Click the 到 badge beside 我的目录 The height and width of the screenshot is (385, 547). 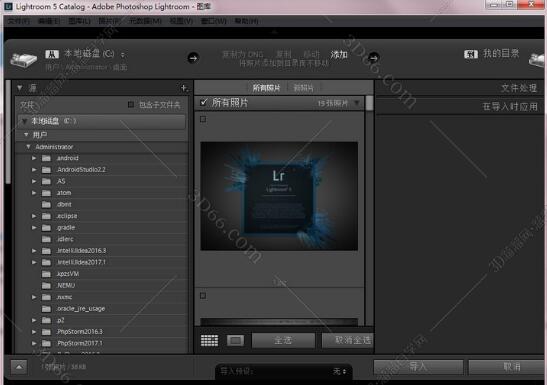click(471, 54)
